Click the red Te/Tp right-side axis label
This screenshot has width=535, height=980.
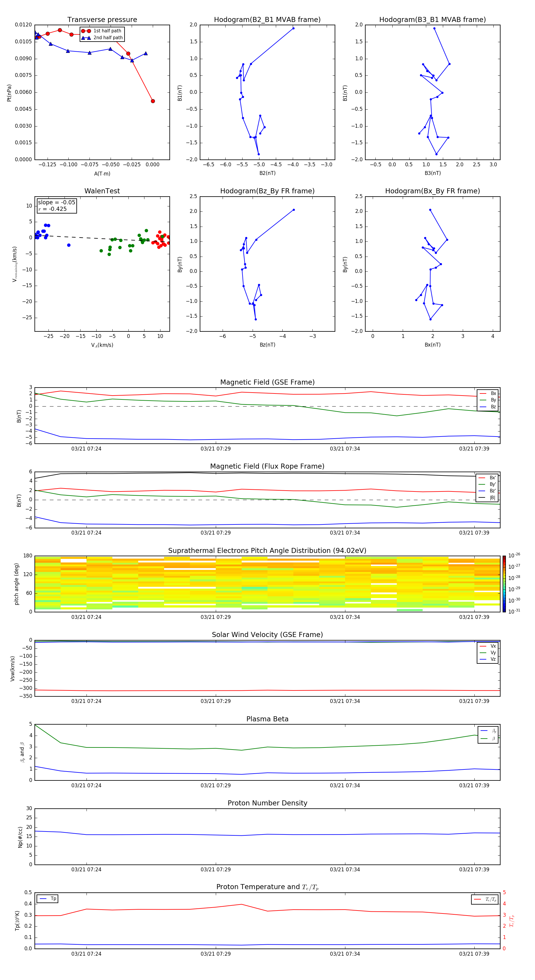(x=512, y=921)
